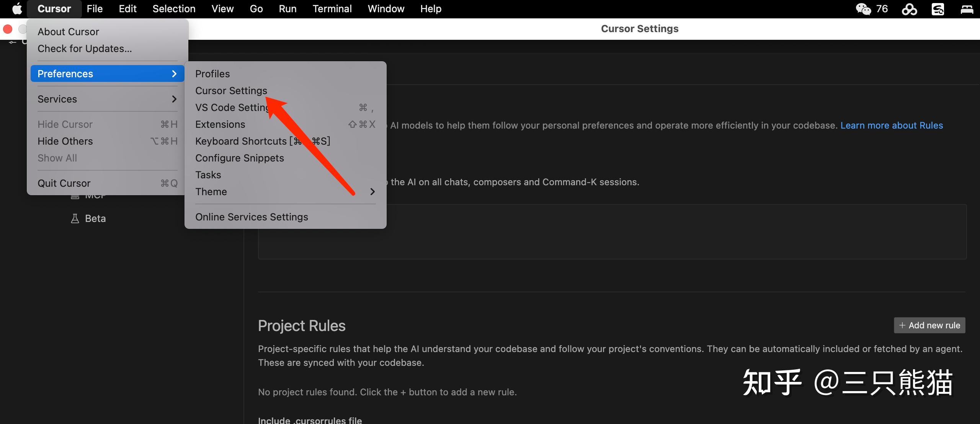This screenshot has height=424, width=980.
Task: Open the Cursor application menu
Action: [54, 9]
